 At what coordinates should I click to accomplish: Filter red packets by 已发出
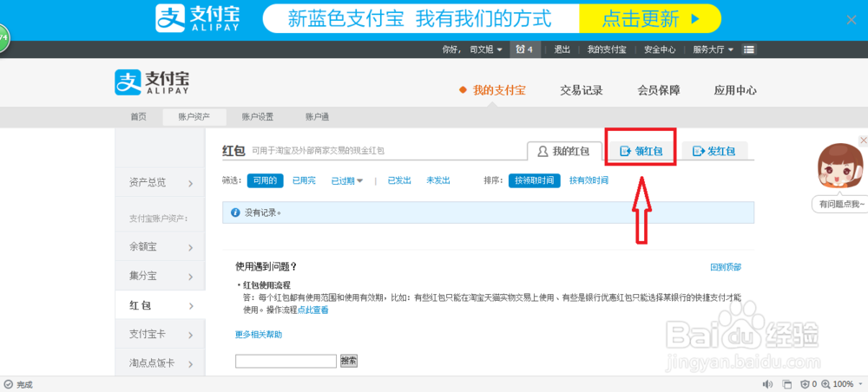[x=399, y=180]
